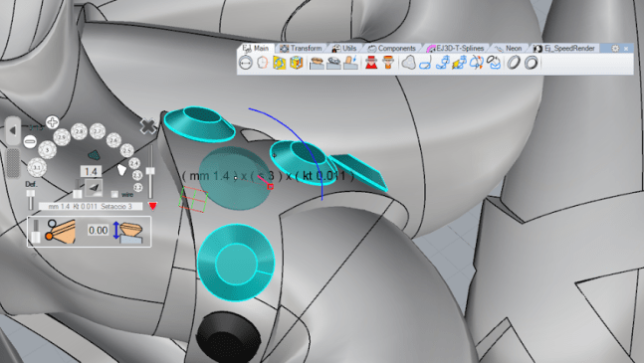Expand the red triangle dropdown arrow
Screen dimensions: 644x363
(152, 206)
